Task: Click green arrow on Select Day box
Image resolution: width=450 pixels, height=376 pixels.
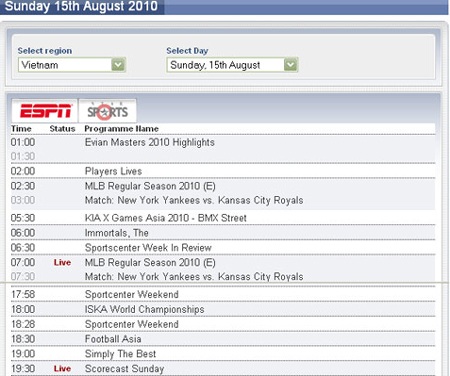Action: [291, 65]
